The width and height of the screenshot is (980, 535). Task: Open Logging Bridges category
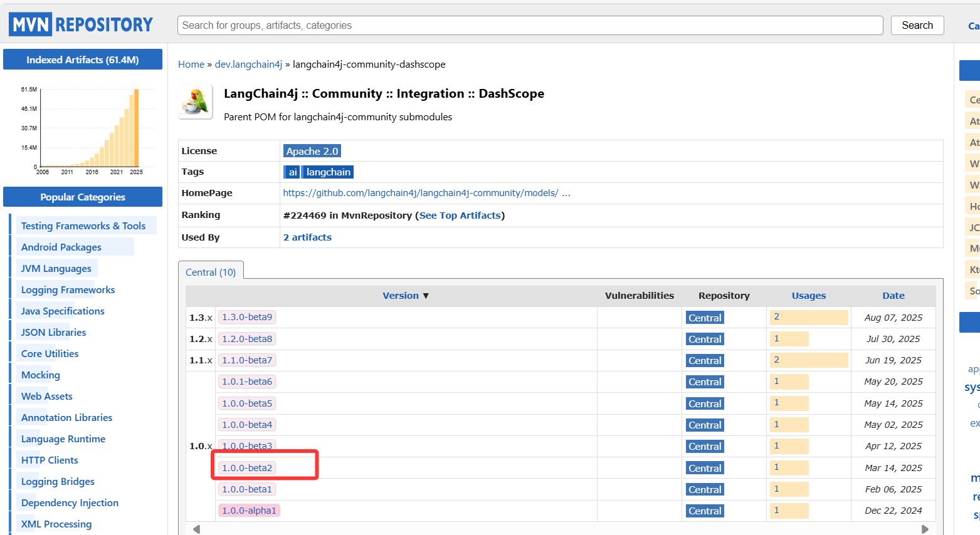58,481
